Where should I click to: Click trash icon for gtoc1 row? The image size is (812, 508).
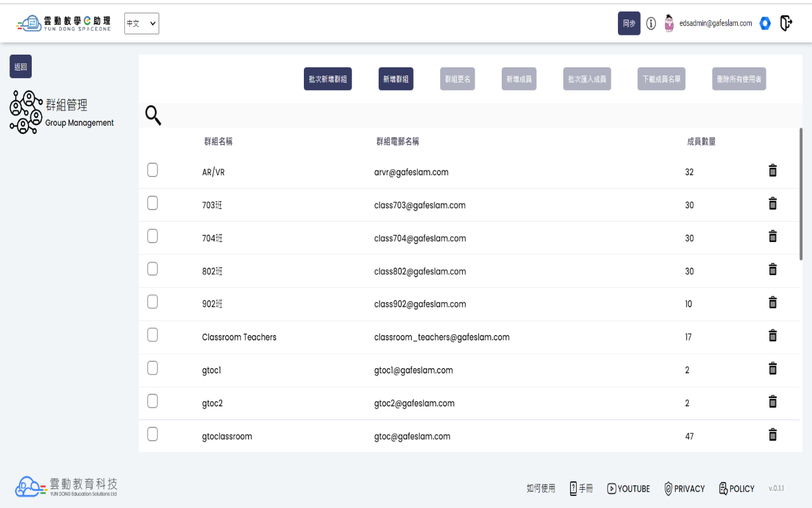tap(773, 368)
